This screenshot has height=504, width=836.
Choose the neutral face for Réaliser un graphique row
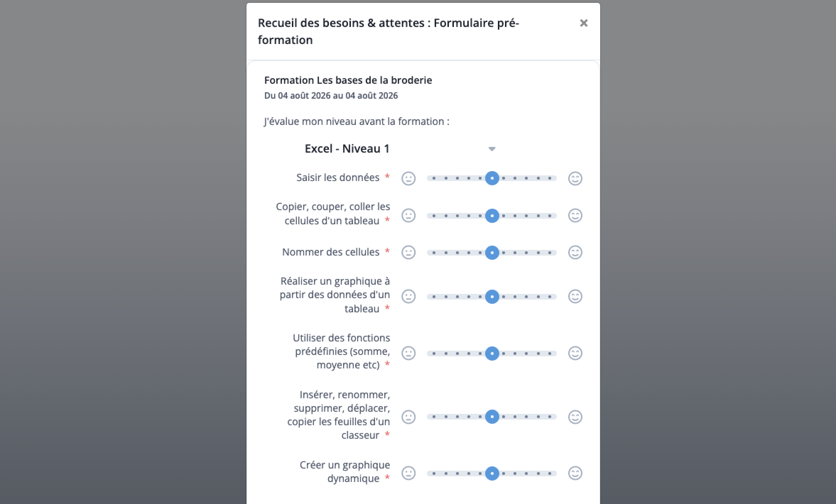[408, 296]
